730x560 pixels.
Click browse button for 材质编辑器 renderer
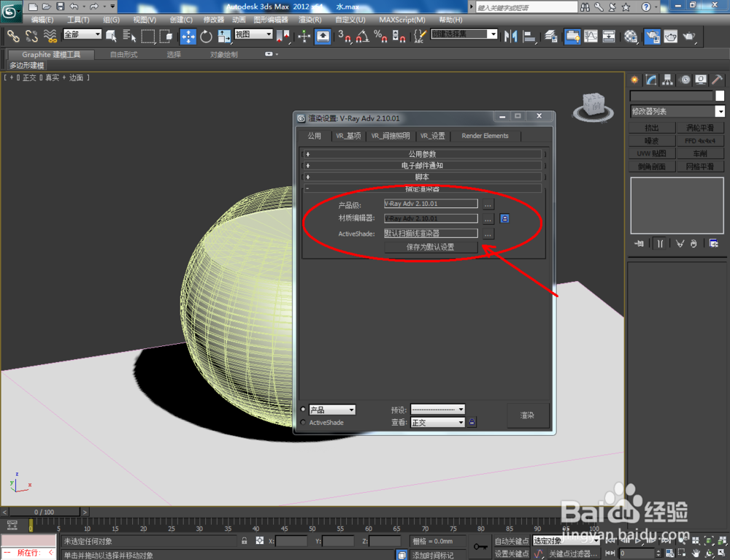(488, 219)
